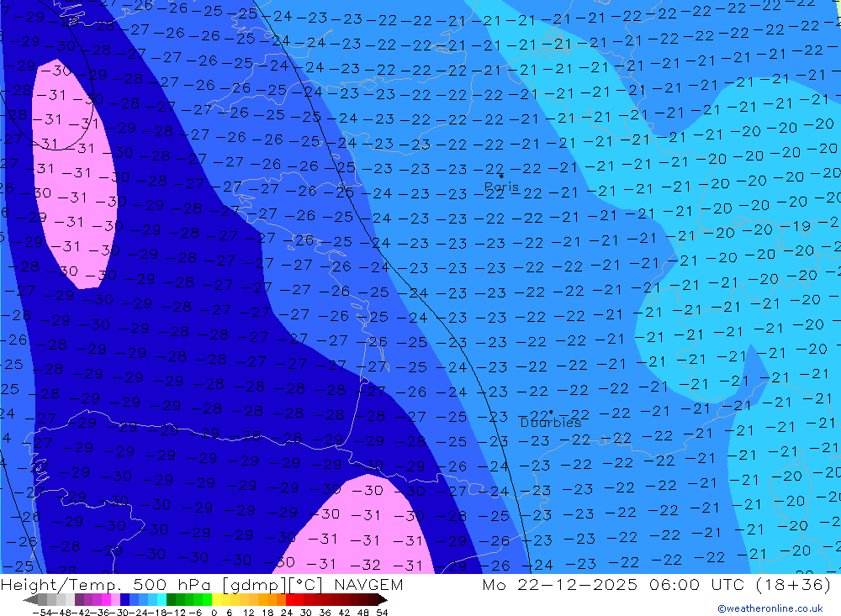
Task: Pick the bright yellow legend swatch at 0
Action: [x=217, y=599]
